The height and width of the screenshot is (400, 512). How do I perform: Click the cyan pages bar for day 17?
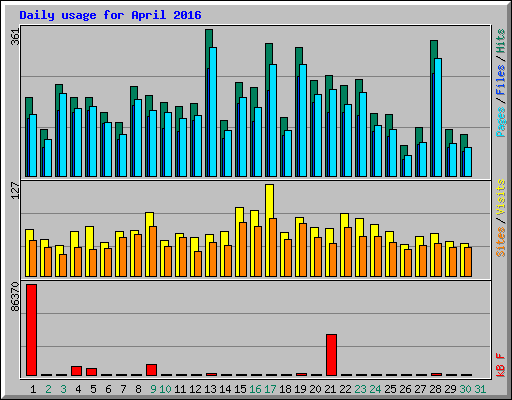pyautogui.click(x=273, y=120)
